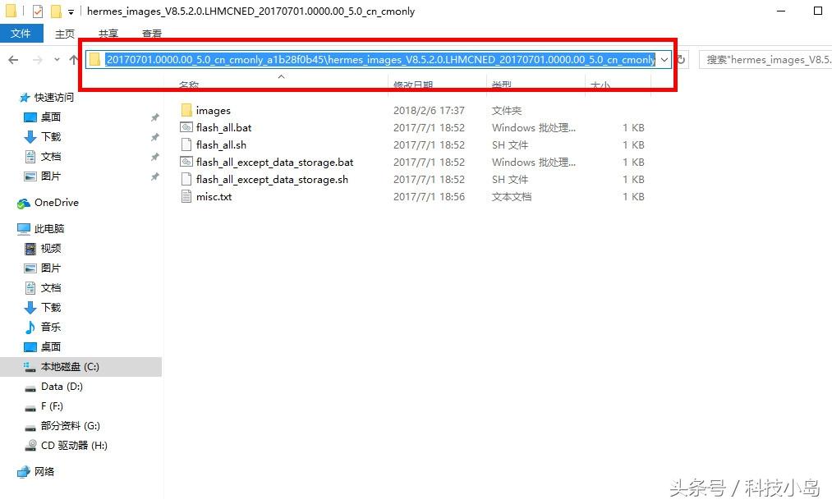
Task: Open the 音乐 music folder icon
Action: [30, 328]
